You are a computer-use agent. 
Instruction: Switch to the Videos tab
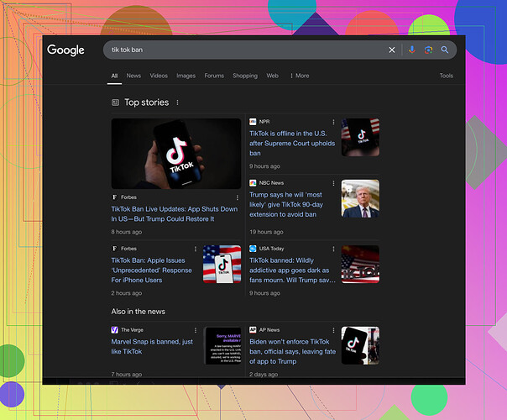coord(159,76)
